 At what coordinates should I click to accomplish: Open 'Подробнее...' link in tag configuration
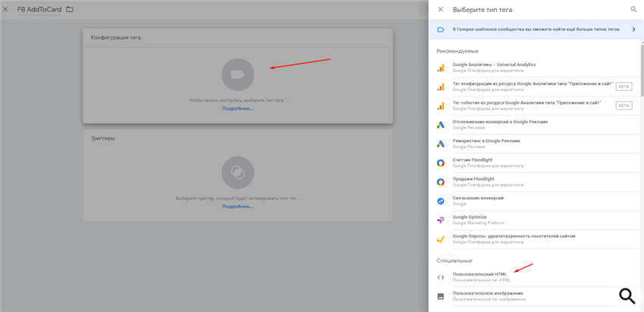238,108
